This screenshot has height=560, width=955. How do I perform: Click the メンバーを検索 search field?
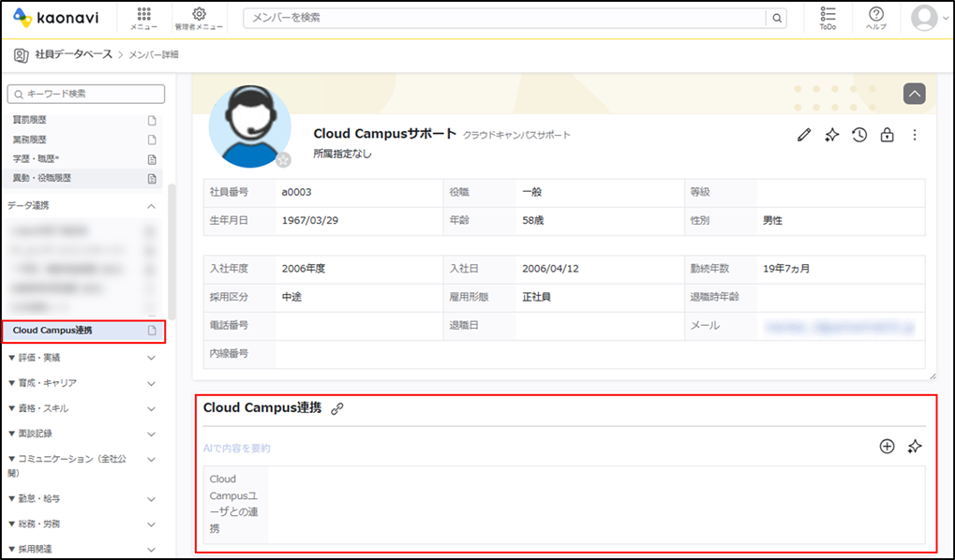pyautogui.click(x=504, y=19)
